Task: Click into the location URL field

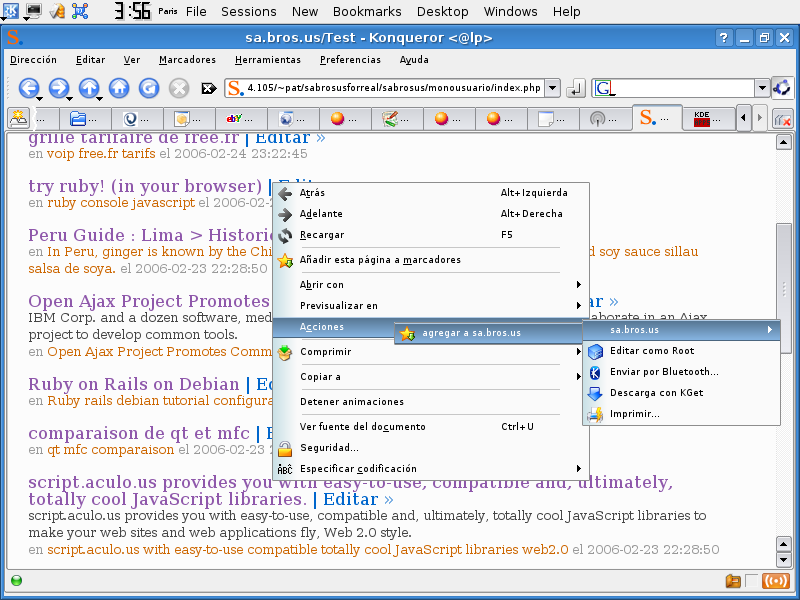Action: pyautogui.click(x=393, y=88)
